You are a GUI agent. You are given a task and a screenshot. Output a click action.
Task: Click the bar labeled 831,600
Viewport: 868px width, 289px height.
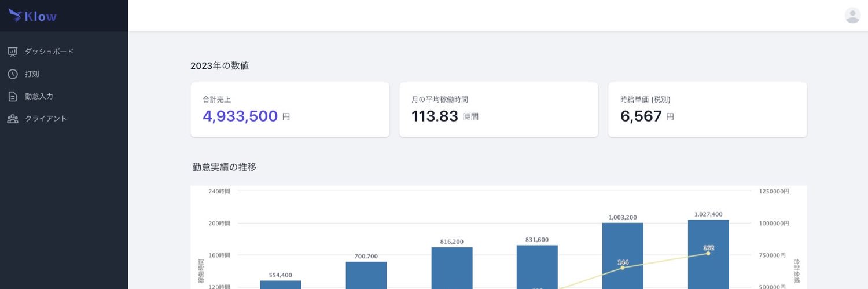537,267
